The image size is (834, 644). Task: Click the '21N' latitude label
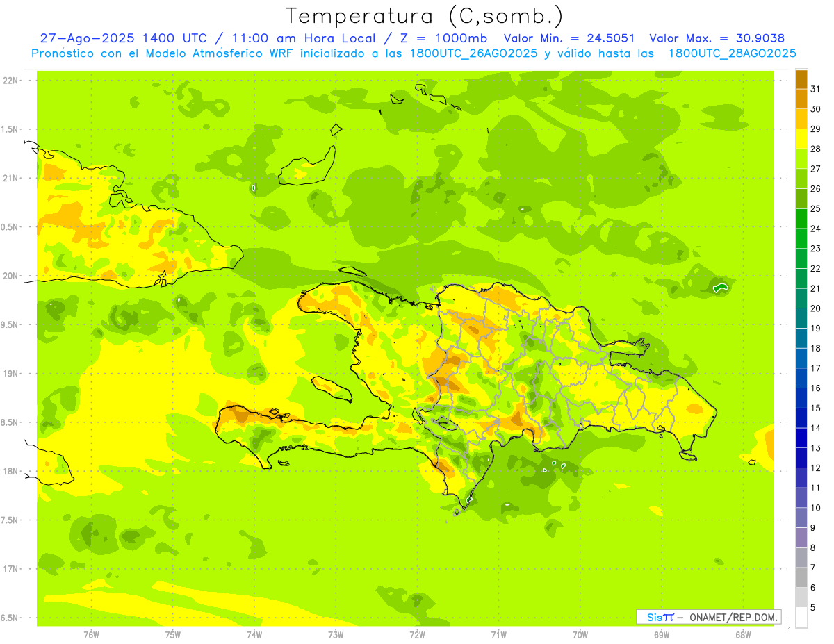point(11,178)
